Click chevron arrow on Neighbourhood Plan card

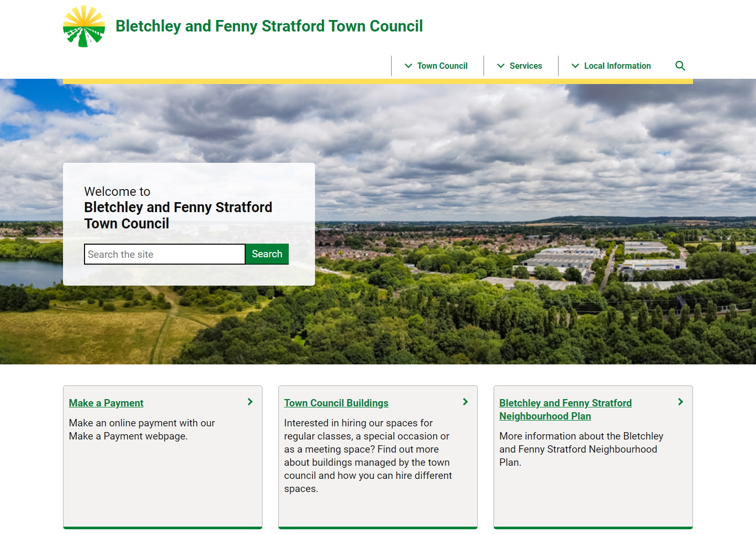(680, 402)
